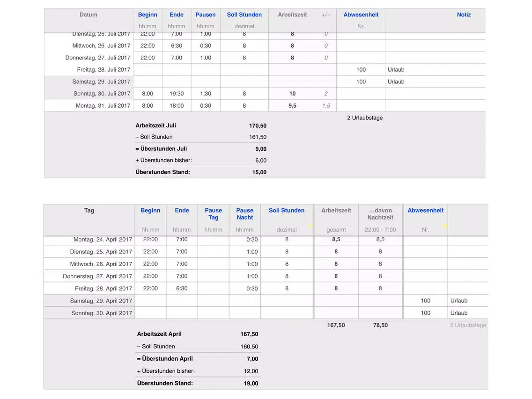Select the Ende cell 6:30 in the 26. Juli row
Screen dimensions: 532x399
tap(177, 45)
